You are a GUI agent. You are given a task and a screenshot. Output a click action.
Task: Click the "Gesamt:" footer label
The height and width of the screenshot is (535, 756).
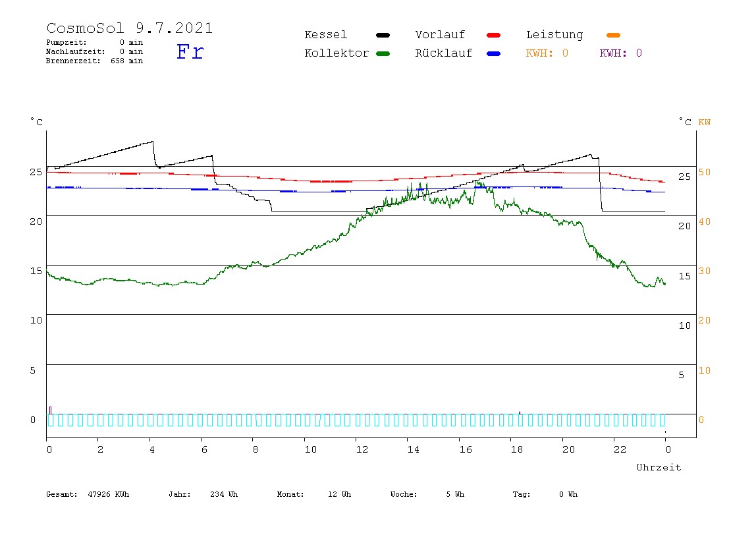[62, 494]
